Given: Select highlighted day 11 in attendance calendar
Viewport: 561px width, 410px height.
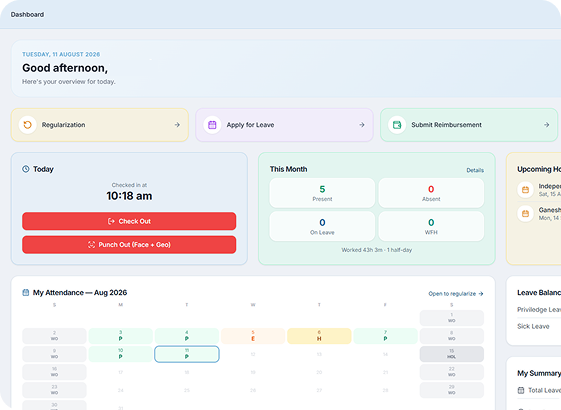Looking at the screenshot, I should coord(187,354).
